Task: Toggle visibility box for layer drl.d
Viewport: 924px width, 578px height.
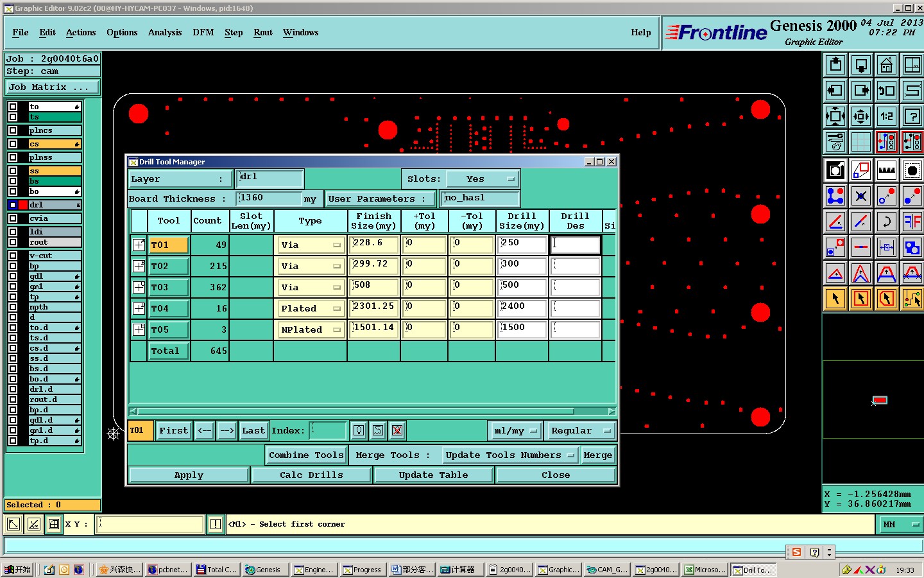Action: (x=13, y=389)
